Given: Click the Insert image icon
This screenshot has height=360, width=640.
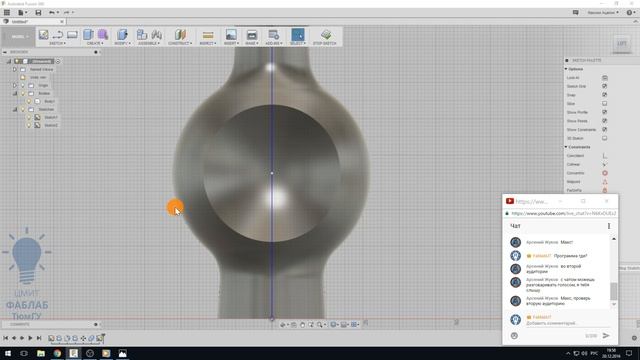Looking at the screenshot, I should (231, 35).
